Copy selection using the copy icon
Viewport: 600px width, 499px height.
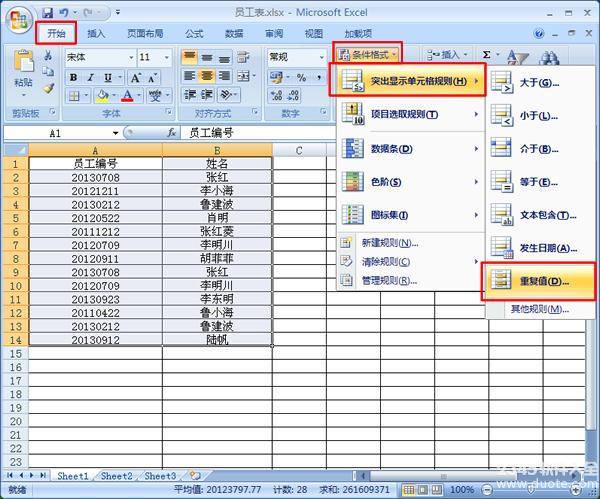coord(48,72)
